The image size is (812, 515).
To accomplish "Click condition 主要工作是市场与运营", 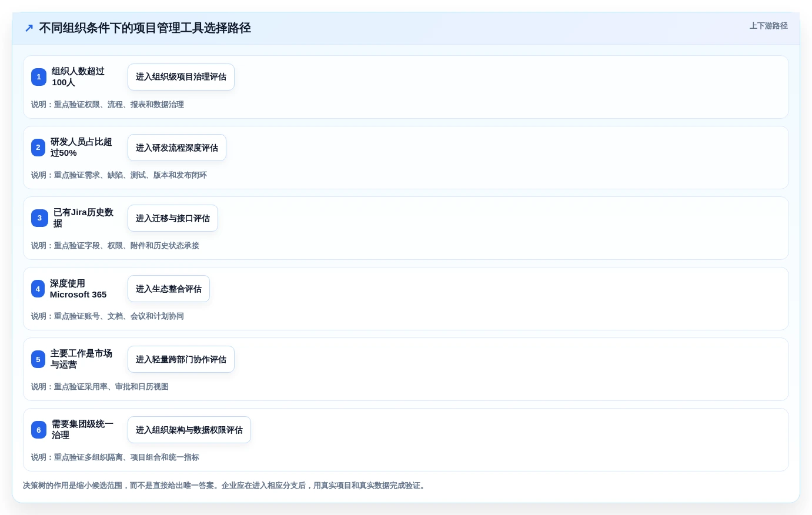I will coord(81,359).
